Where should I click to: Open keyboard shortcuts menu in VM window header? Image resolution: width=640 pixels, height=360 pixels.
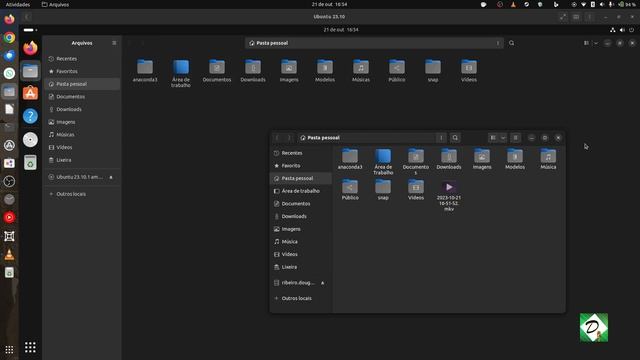pos(576,17)
